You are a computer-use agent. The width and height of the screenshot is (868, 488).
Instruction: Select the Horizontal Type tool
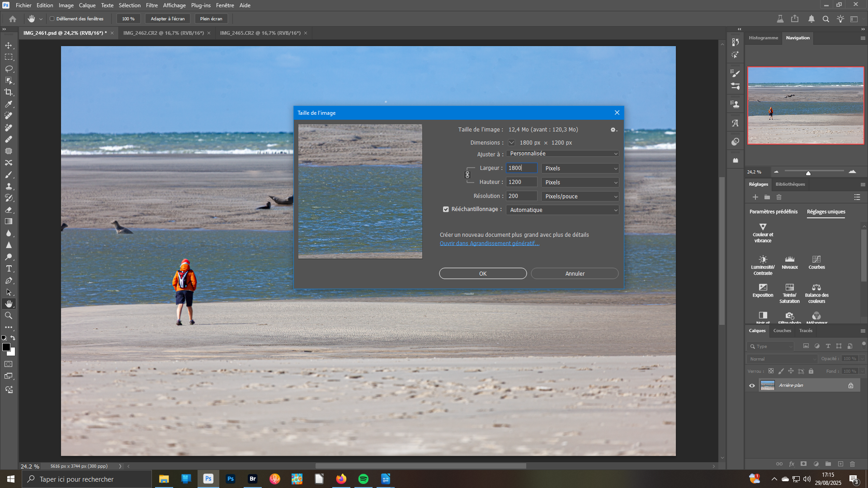coord(9,269)
